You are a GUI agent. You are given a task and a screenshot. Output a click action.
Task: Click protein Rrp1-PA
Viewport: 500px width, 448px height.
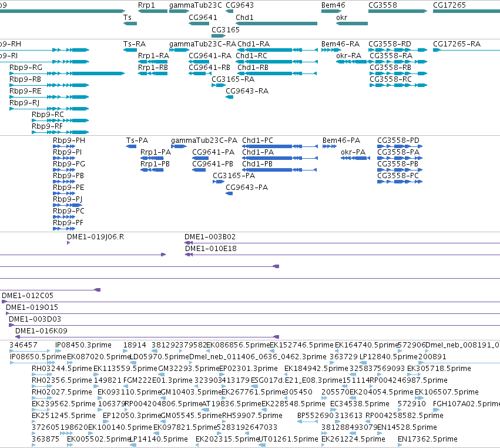[152, 158]
